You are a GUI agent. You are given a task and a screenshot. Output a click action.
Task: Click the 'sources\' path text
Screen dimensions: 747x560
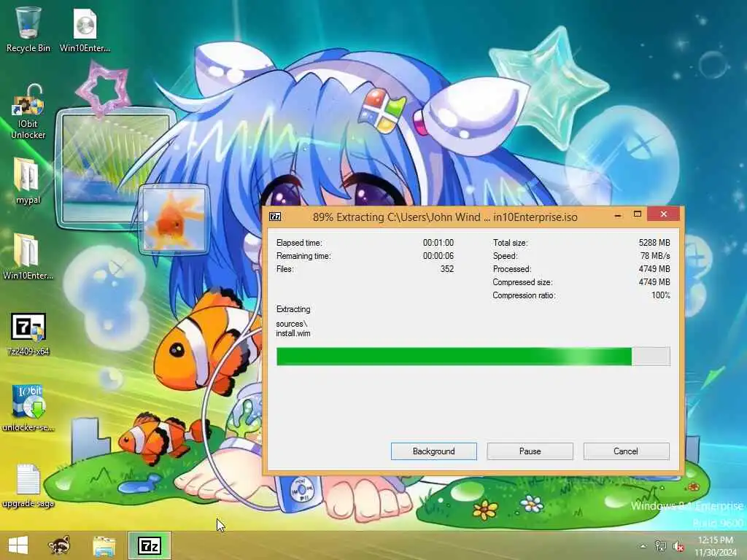[x=292, y=324]
